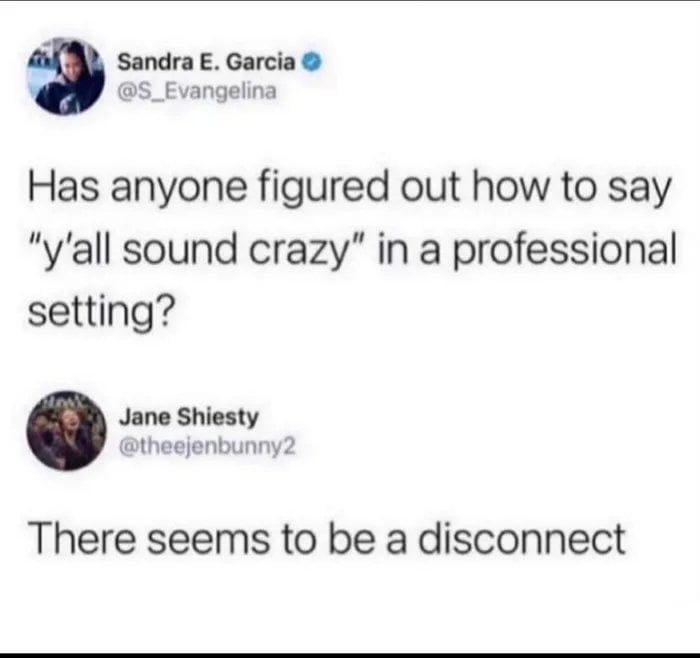The width and height of the screenshot is (700, 658).
Task: Click the blue verified badge icon
Action: pos(312,63)
